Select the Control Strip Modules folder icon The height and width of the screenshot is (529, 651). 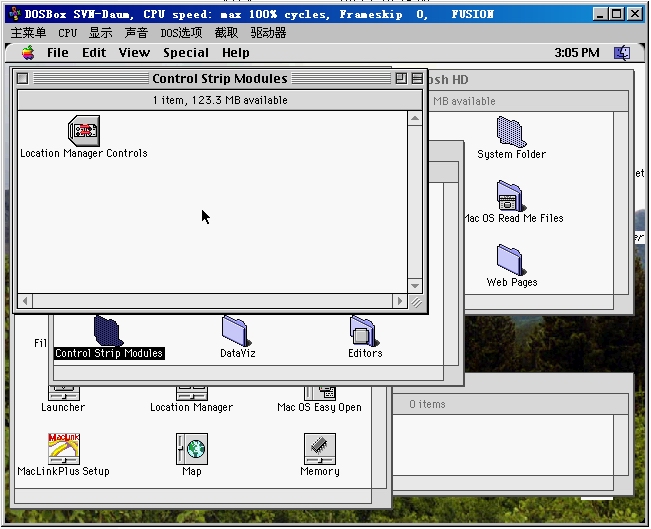109,331
